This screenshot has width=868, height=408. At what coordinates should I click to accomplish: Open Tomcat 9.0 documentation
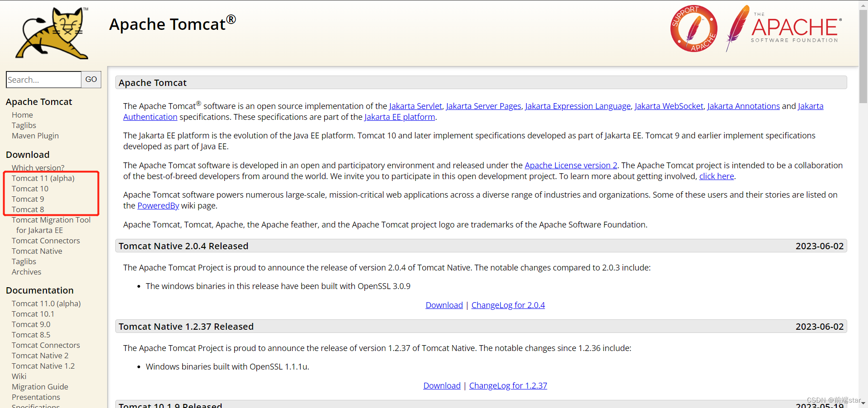31,324
